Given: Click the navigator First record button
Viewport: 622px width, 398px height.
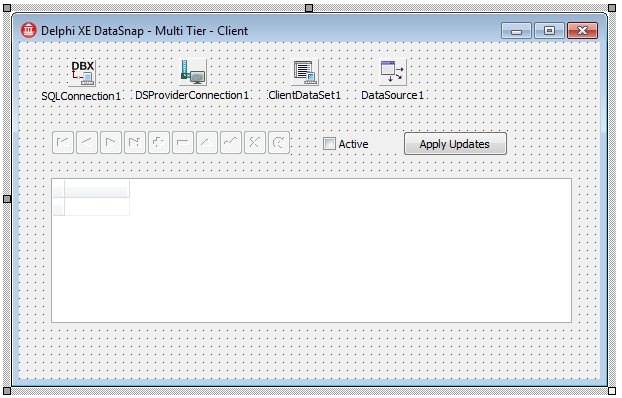Looking at the screenshot, I should pos(63,142).
